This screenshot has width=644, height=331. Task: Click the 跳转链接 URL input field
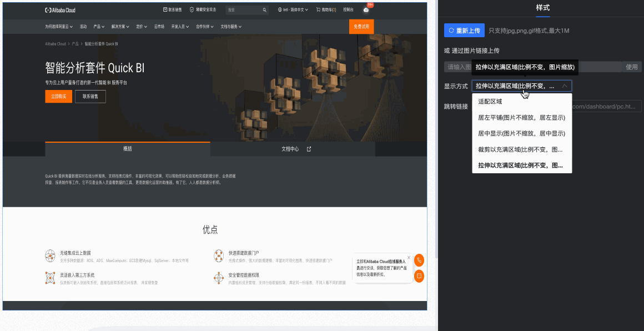pyautogui.click(x=605, y=107)
